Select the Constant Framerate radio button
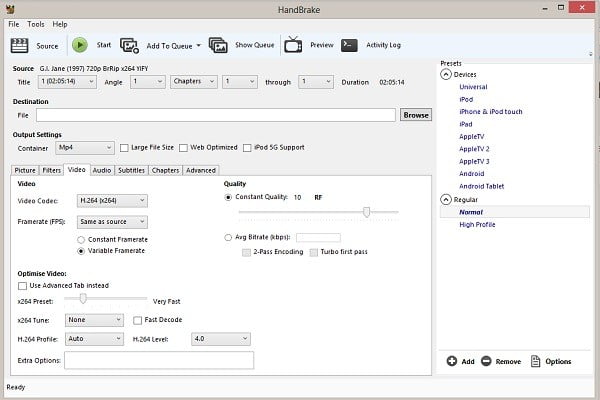600x400 pixels. 81,239
